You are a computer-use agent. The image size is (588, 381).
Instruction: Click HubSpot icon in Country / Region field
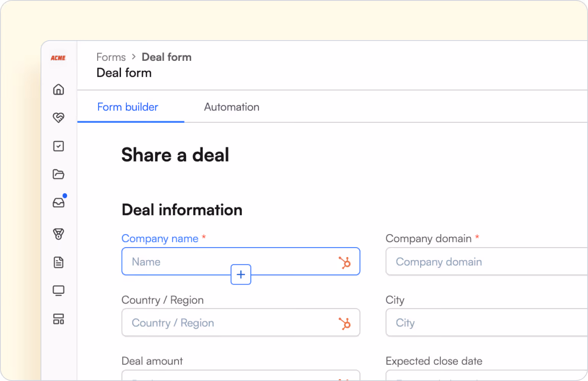pyautogui.click(x=345, y=324)
